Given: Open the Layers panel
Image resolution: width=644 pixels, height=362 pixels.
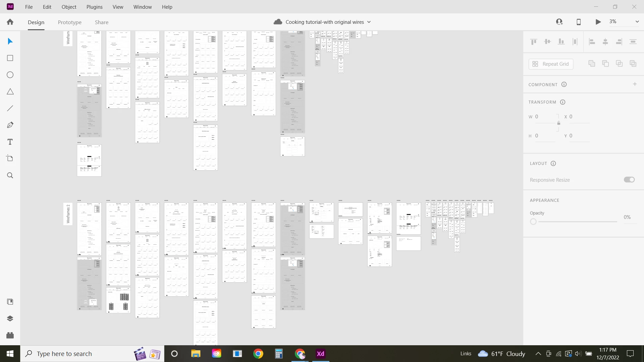Looking at the screenshot, I should click(x=10, y=318).
